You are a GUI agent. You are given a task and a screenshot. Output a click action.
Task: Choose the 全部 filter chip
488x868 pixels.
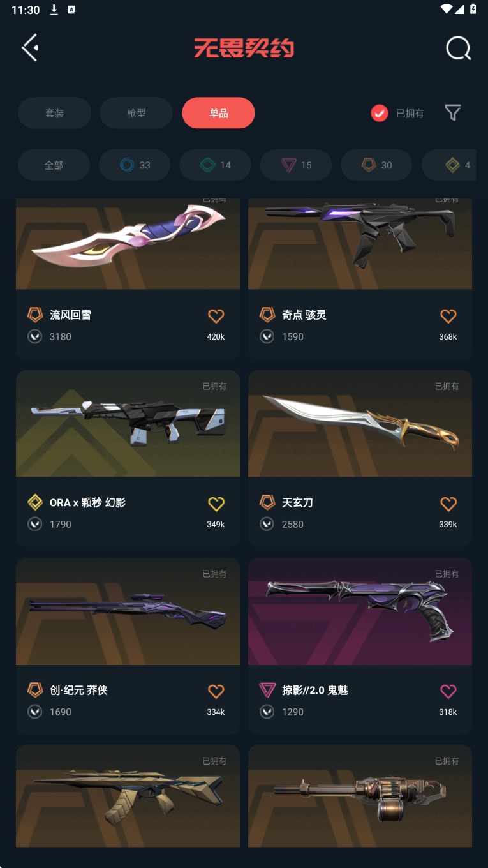click(54, 165)
